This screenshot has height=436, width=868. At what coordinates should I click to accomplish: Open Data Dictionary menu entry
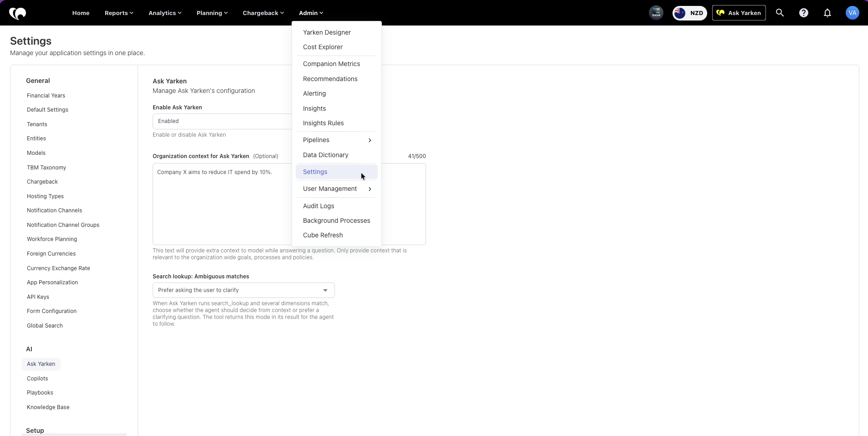[337, 155]
